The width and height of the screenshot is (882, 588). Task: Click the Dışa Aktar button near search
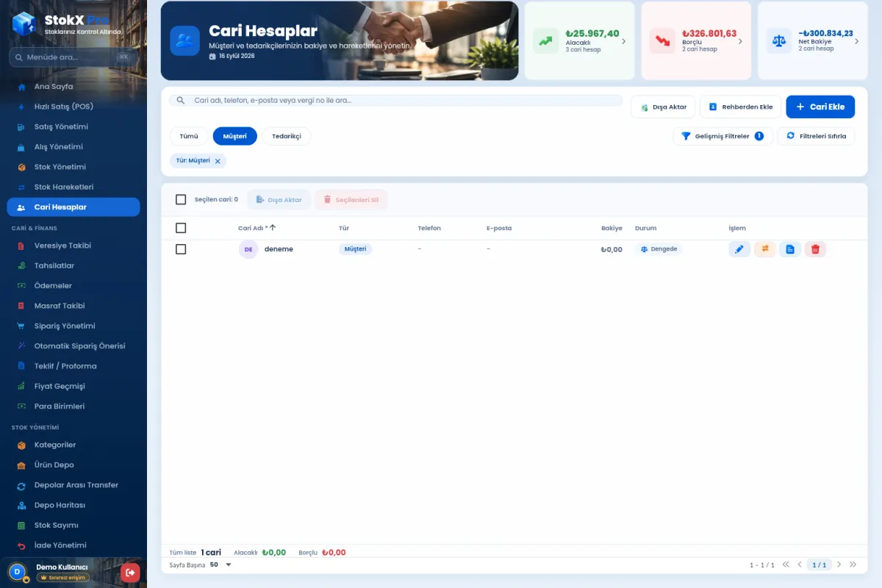point(663,107)
